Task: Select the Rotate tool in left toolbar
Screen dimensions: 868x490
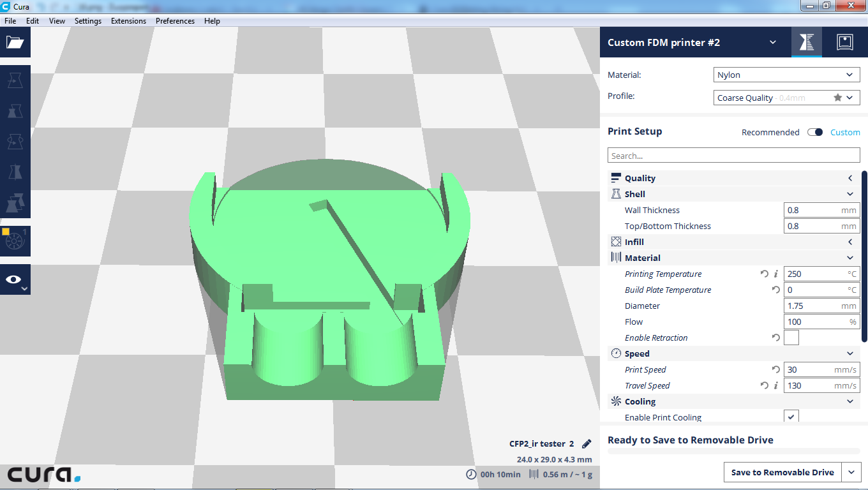Action: point(15,141)
